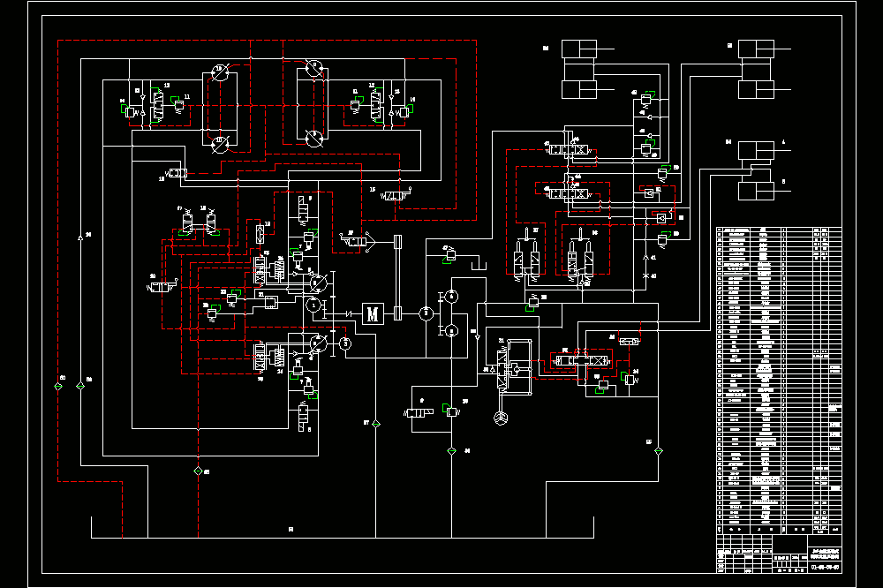Screen dimensions: 883x588
Task: Click solenoid valve 15 right of the motors
Action: (x=396, y=196)
